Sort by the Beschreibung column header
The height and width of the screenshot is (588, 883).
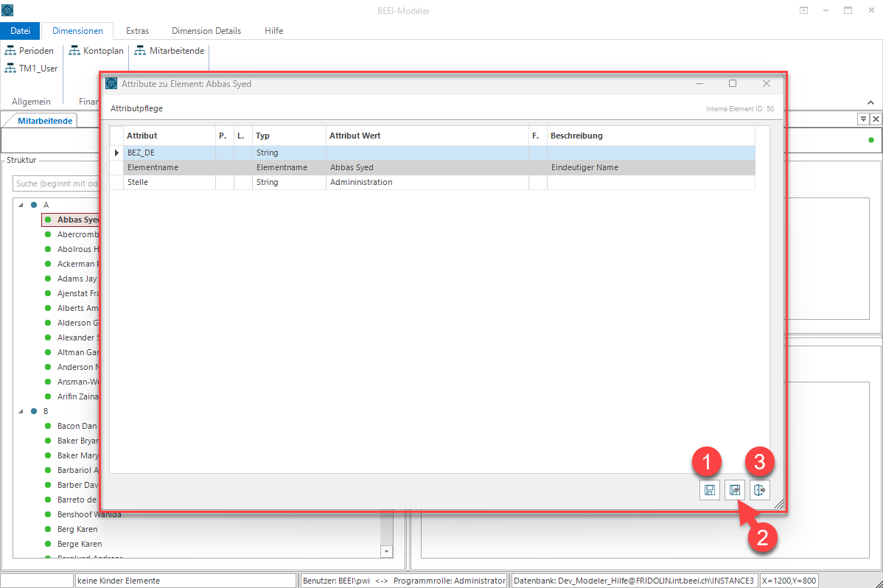coord(651,136)
